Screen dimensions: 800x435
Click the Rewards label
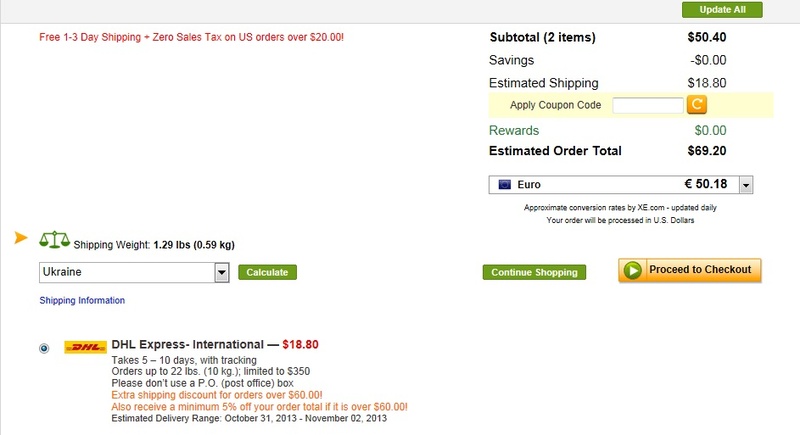tap(514, 131)
